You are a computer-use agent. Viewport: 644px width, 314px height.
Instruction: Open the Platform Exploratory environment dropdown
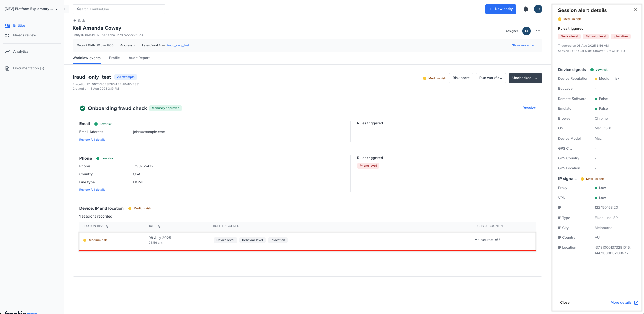[31, 9]
